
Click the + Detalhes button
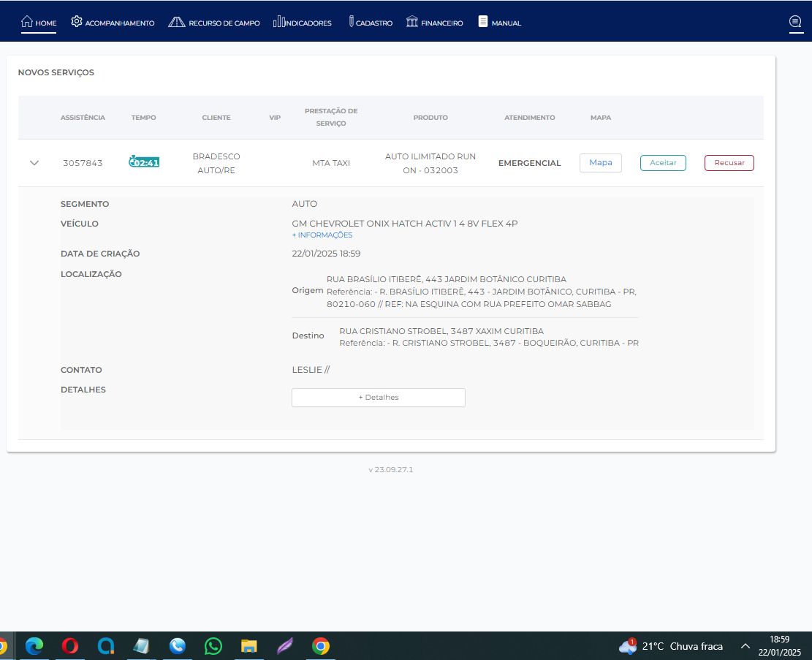pos(378,398)
